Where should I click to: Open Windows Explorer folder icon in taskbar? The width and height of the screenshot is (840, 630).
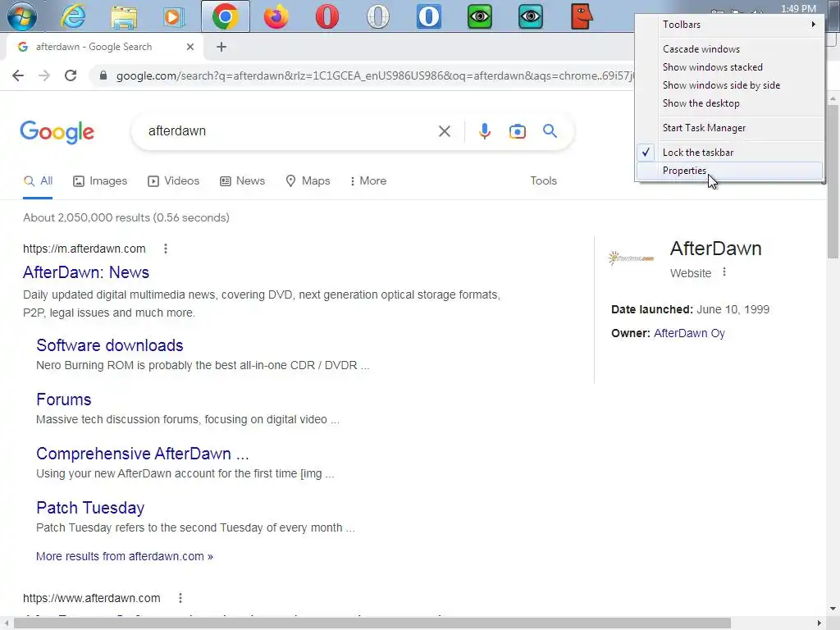tap(124, 16)
